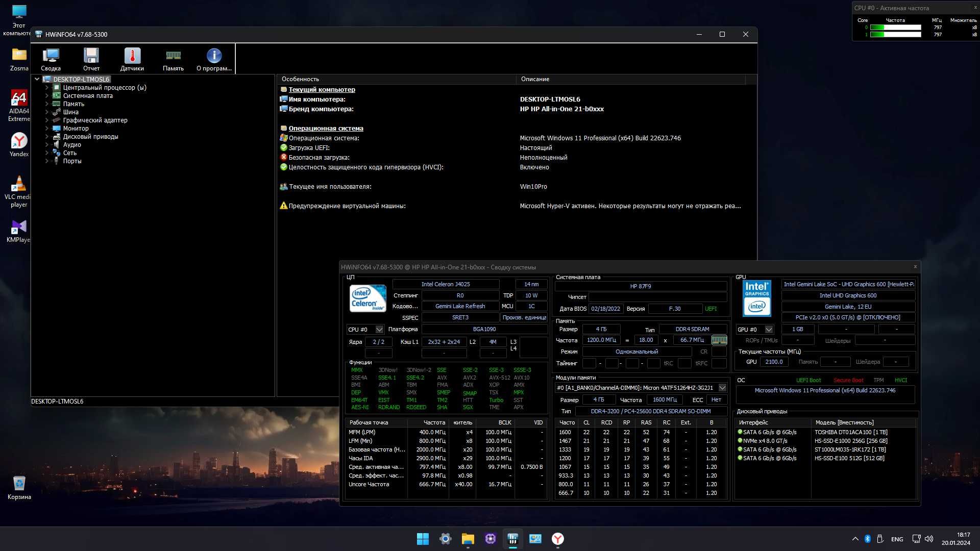Open Yandex browser desktop icon
980x551 pixels.
point(19,145)
